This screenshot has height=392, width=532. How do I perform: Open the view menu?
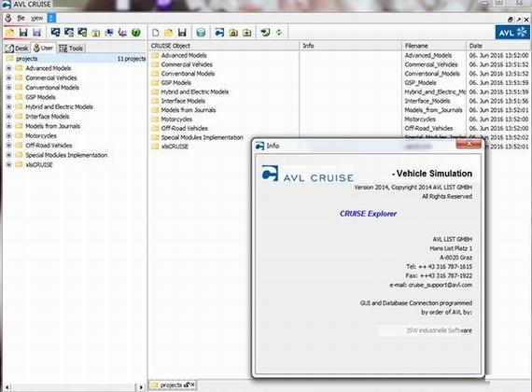pyautogui.click(x=36, y=18)
